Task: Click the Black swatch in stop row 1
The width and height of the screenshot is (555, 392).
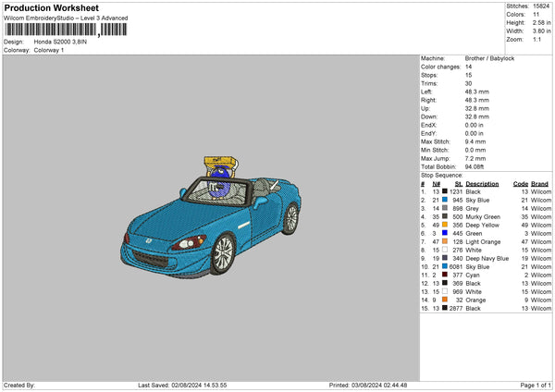Action: 445,191
